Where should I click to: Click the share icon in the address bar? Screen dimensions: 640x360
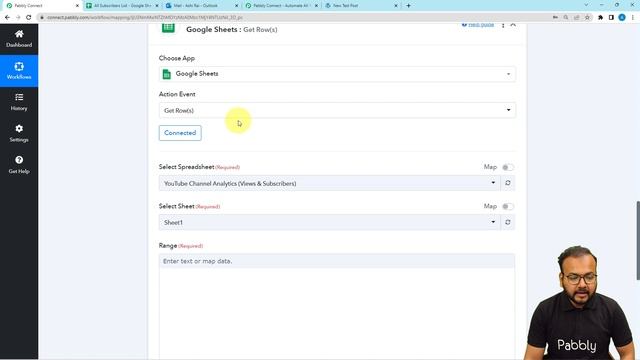click(576, 18)
